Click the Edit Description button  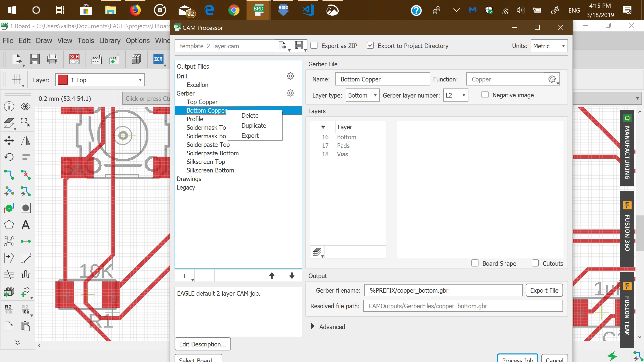[x=203, y=344]
